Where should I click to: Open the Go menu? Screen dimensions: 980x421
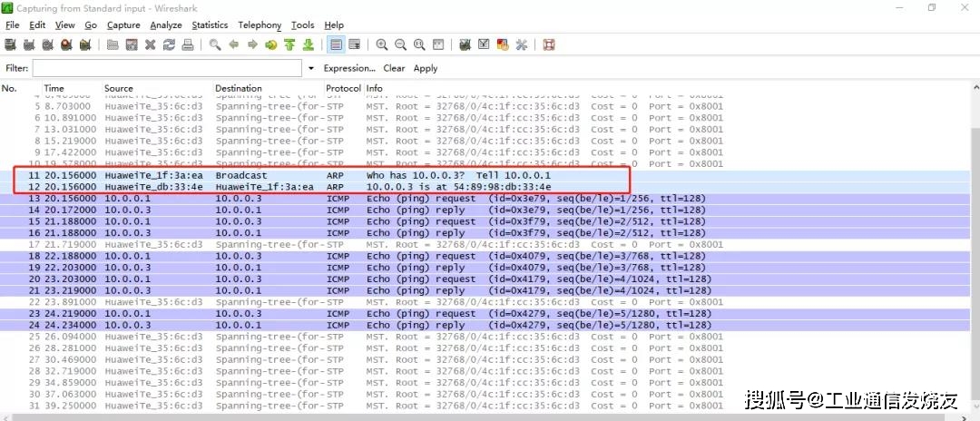[91, 25]
